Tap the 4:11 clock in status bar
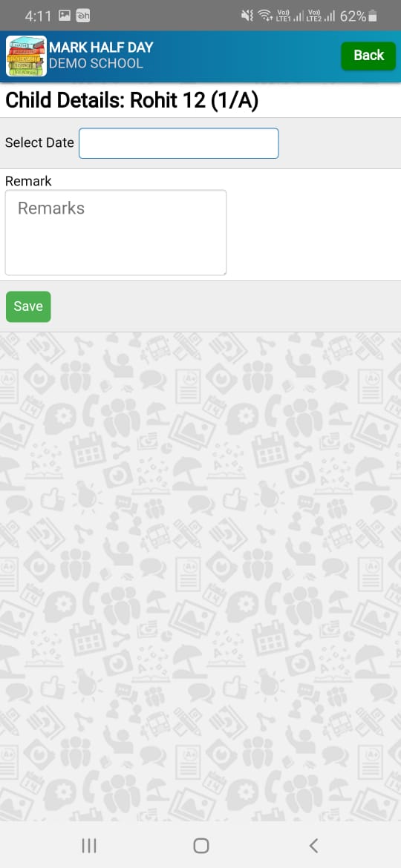401x868 pixels. click(38, 16)
